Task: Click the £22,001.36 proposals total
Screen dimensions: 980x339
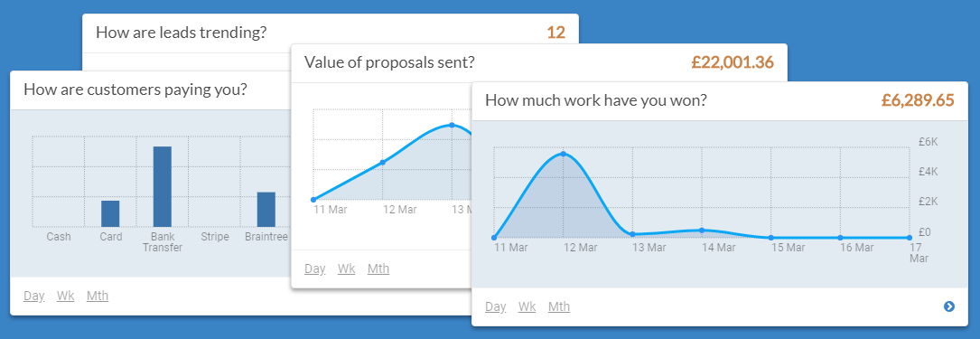Action: click(733, 62)
